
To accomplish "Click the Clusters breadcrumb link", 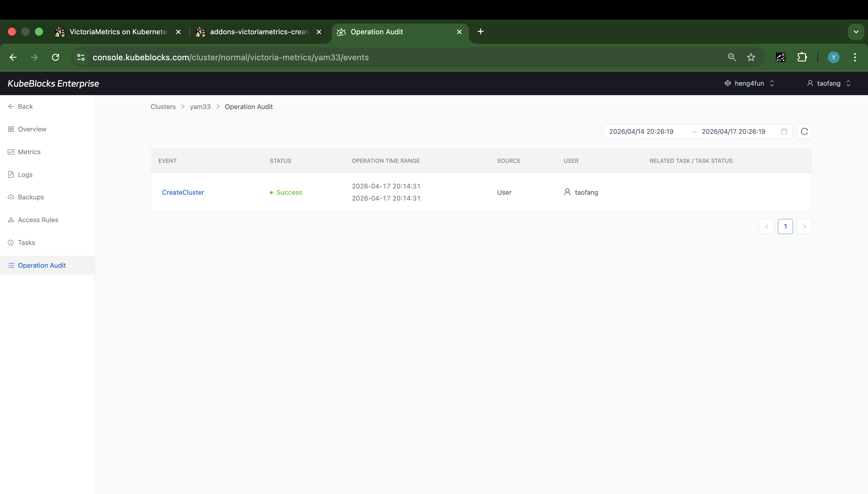I will [163, 107].
